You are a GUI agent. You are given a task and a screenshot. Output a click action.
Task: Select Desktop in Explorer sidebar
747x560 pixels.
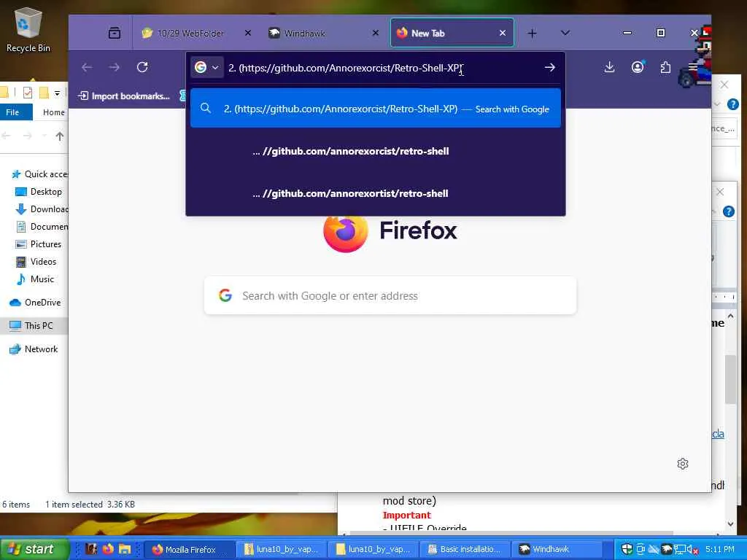point(40,192)
